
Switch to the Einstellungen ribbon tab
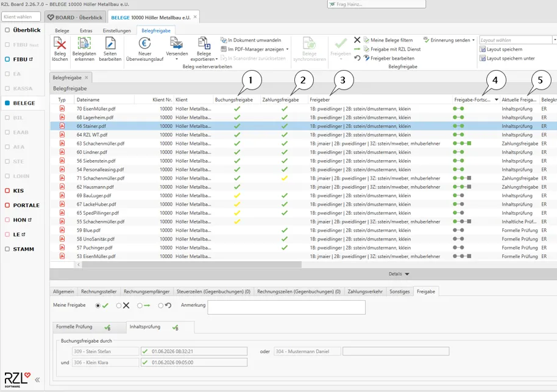pos(116,30)
